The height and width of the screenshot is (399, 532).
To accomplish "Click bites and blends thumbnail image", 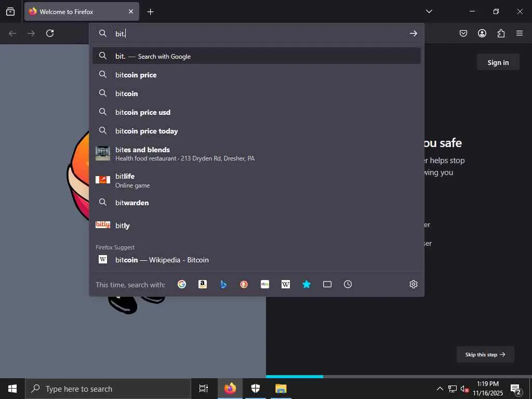I will 103,153.
